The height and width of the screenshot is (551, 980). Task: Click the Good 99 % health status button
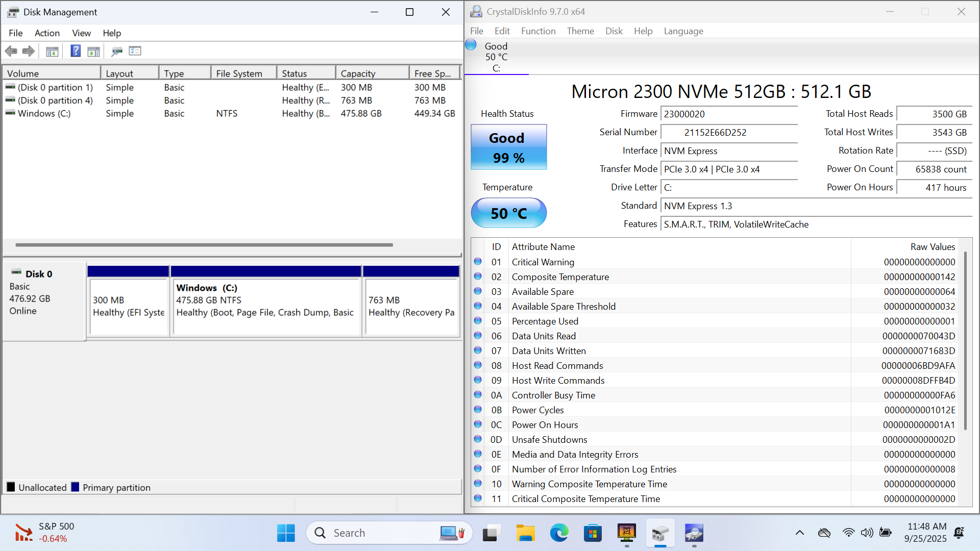point(508,147)
